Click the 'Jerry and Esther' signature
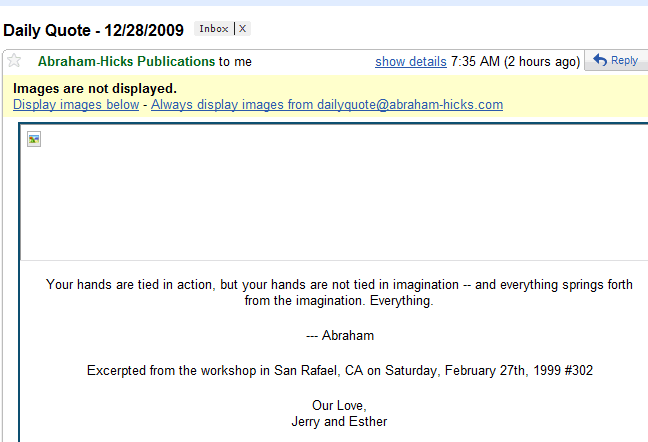This screenshot has width=648, height=442. point(339,422)
